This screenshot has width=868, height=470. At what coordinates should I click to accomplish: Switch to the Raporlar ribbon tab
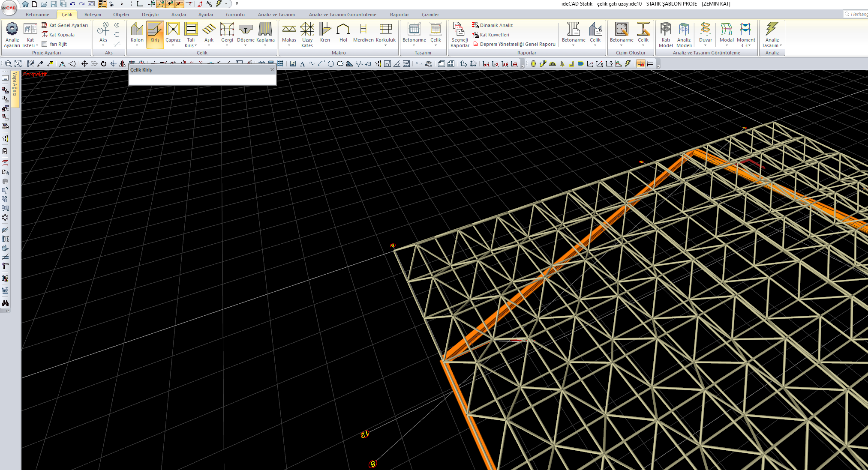click(399, 15)
